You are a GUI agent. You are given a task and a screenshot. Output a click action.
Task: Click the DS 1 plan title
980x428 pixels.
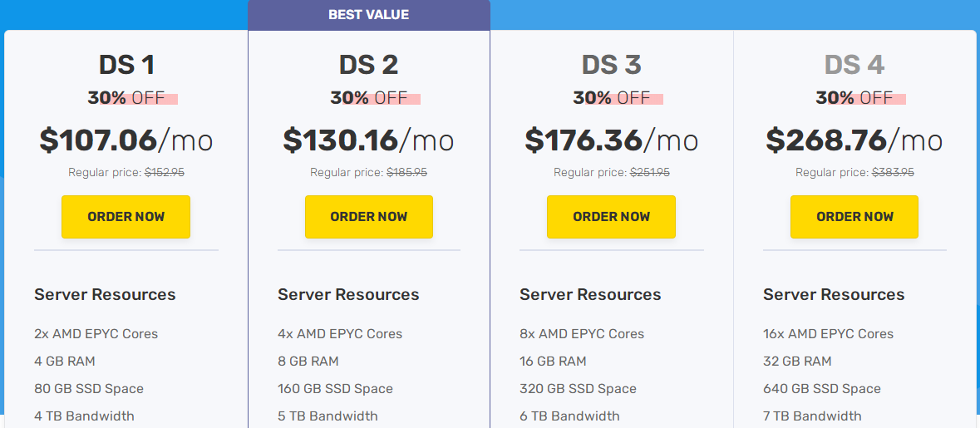[126, 65]
